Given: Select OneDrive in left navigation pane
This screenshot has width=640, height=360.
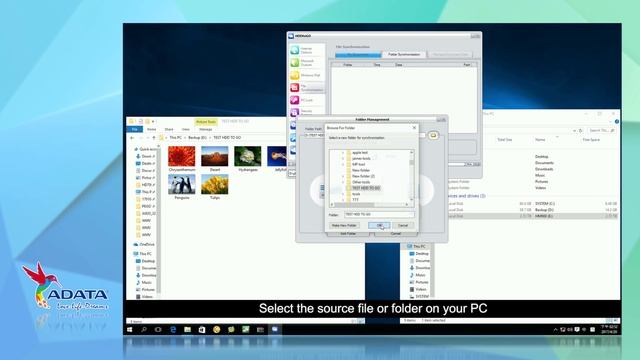Looking at the screenshot, I should (x=145, y=244).
